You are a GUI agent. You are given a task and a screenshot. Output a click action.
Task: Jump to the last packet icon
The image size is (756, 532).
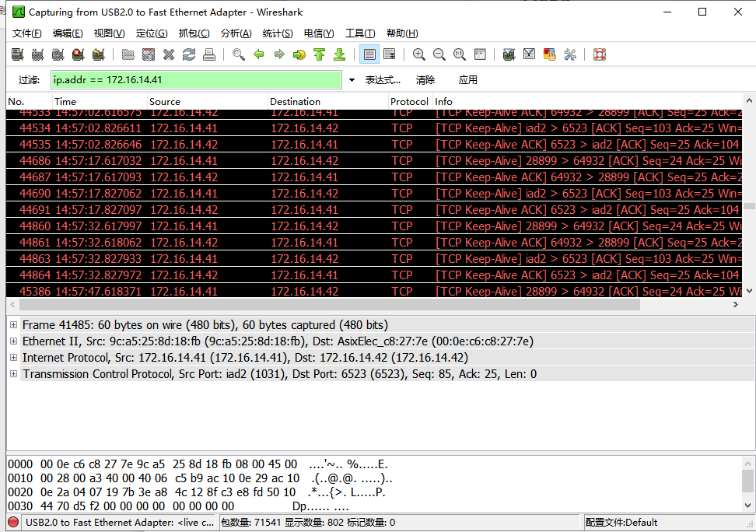pos(339,54)
